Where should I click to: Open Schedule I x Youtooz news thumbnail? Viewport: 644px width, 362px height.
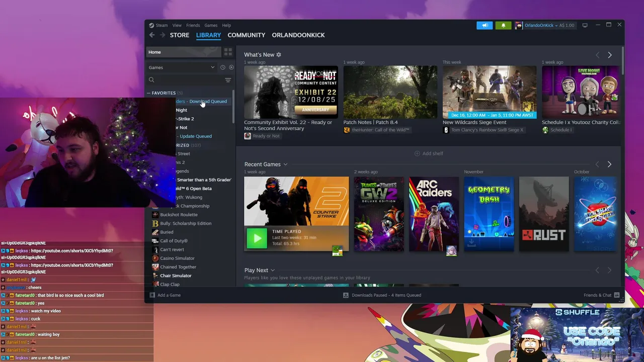(581, 92)
